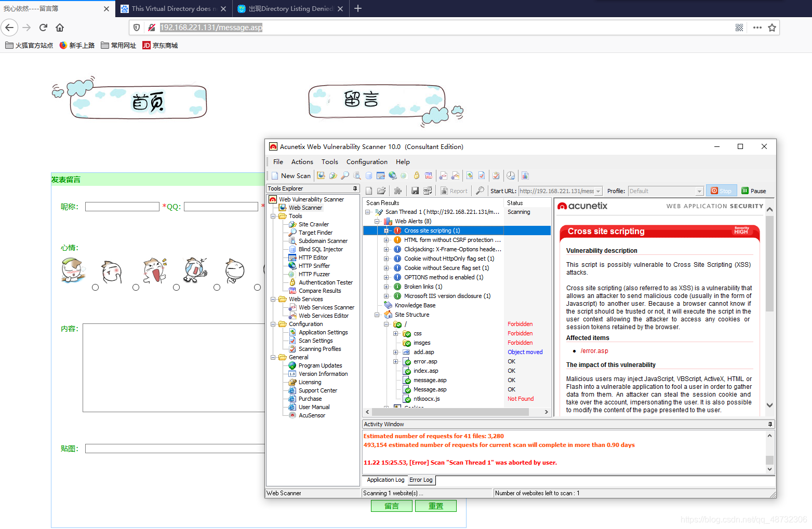Open HTTP Editor toolbar icon
Image resolution: width=812 pixels, height=529 pixels.
[381, 175]
